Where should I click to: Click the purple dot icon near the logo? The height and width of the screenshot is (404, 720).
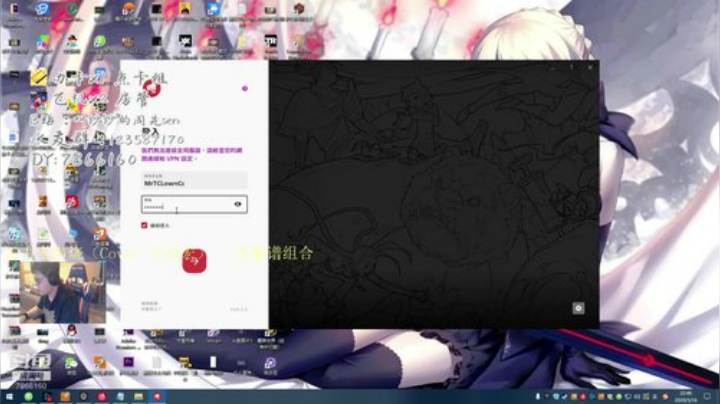(x=245, y=88)
